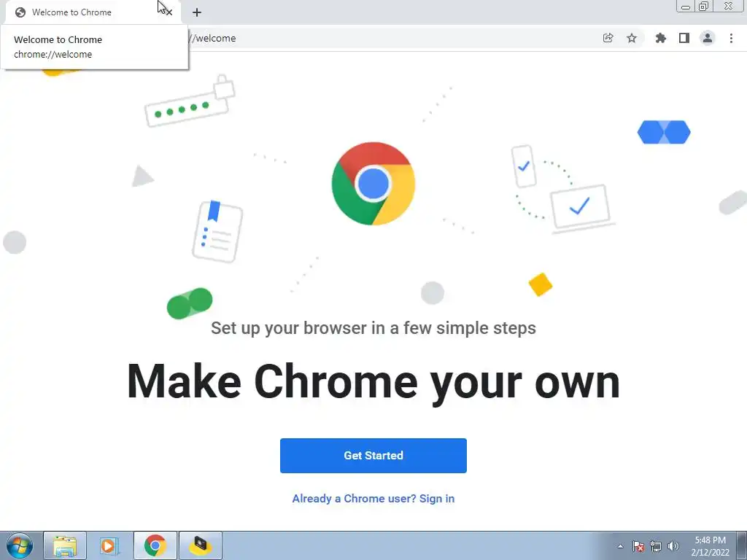Open the Extensions puzzle icon

point(660,38)
